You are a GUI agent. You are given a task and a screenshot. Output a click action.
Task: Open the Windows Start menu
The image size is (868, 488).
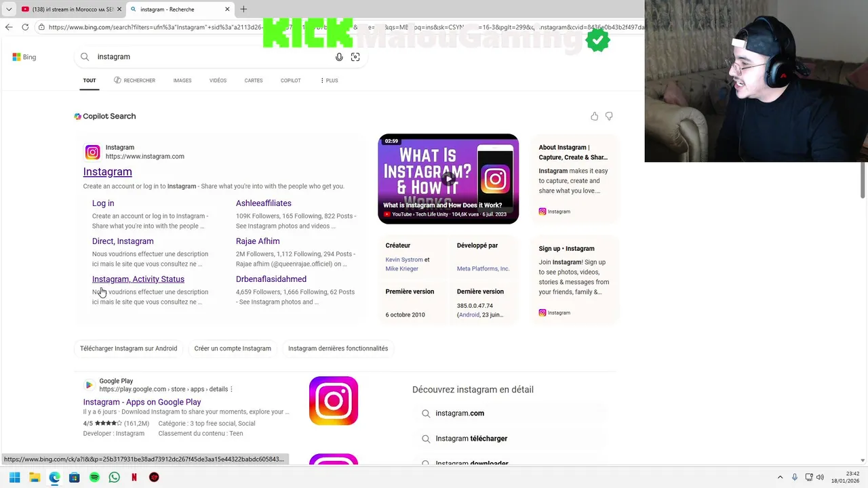(x=14, y=477)
